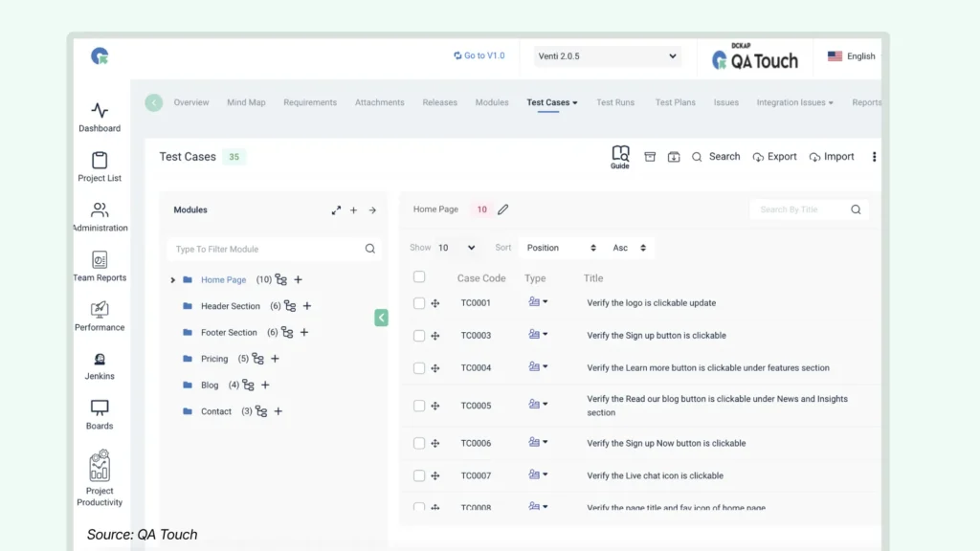The height and width of the screenshot is (551, 980).
Task: Open the Venti 2.0.5 project dropdown
Action: click(607, 56)
